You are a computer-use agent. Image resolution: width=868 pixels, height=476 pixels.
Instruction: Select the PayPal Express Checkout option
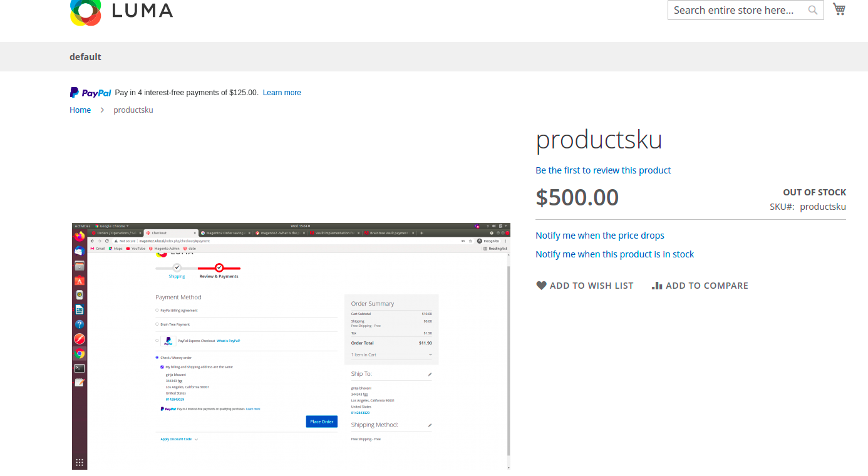(x=157, y=341)
